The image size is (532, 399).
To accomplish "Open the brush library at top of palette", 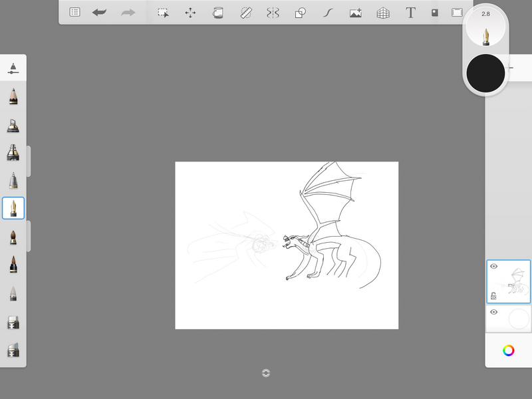I will [13, 68].
